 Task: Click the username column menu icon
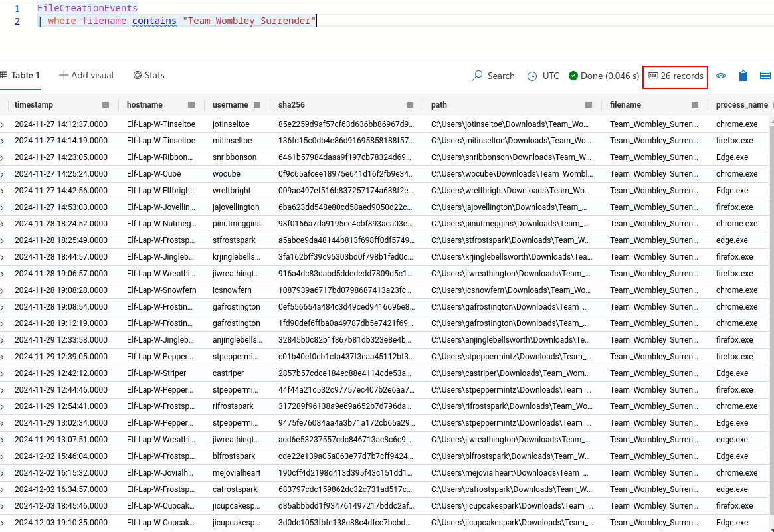(258, 105)
